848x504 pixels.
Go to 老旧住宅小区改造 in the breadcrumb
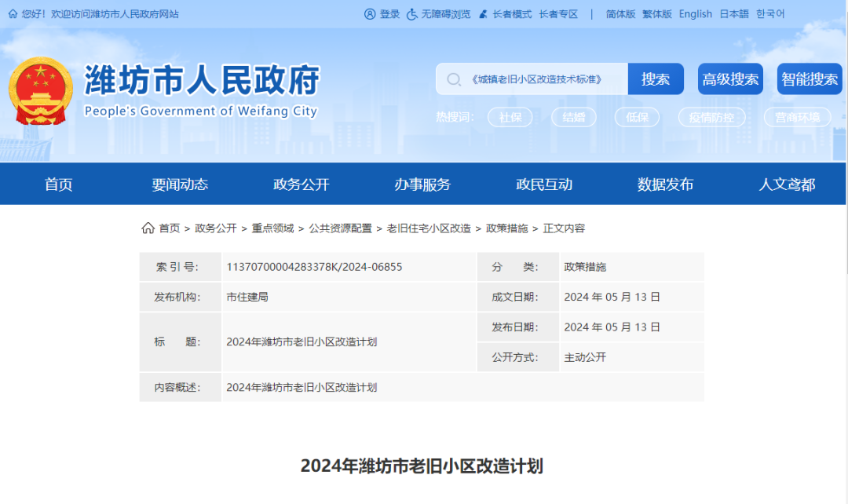coord(429,228)
